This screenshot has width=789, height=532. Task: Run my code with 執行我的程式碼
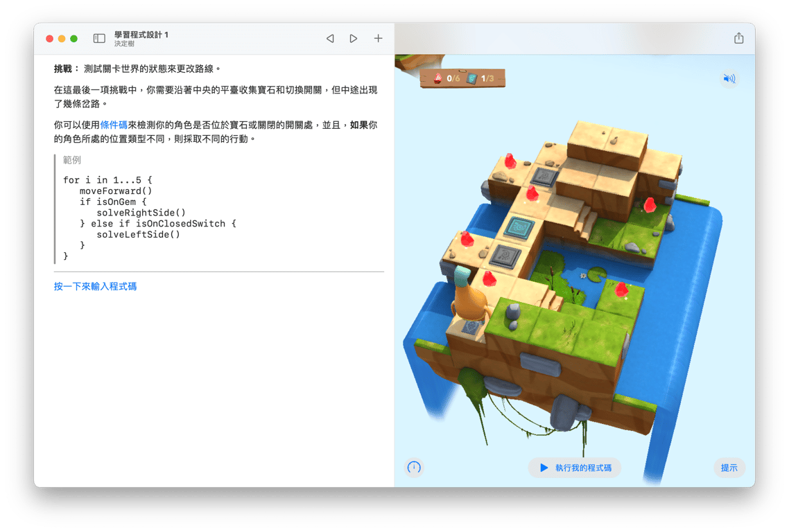575,468
